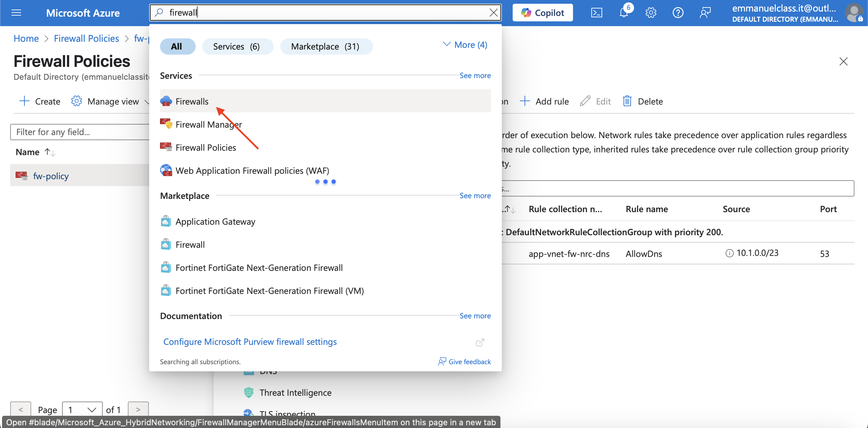868x428 pixels.
Task: Click the Copilot button
Action: pos(542,13)
